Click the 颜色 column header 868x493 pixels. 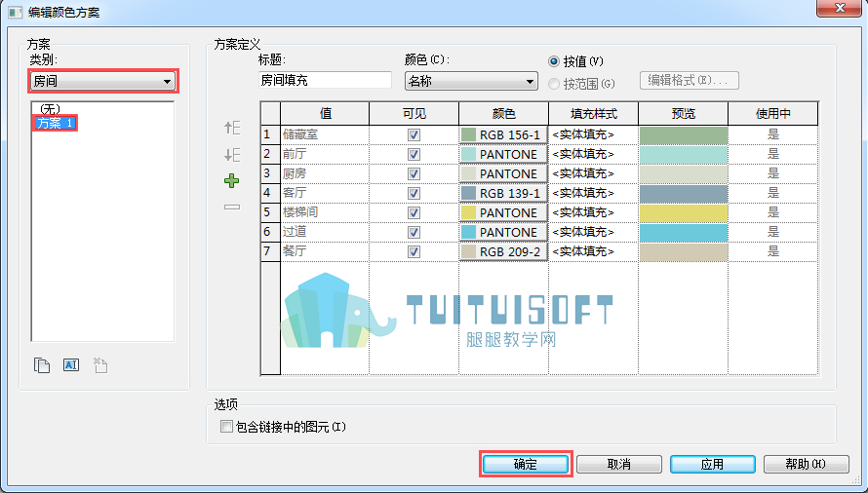point(504,113)
